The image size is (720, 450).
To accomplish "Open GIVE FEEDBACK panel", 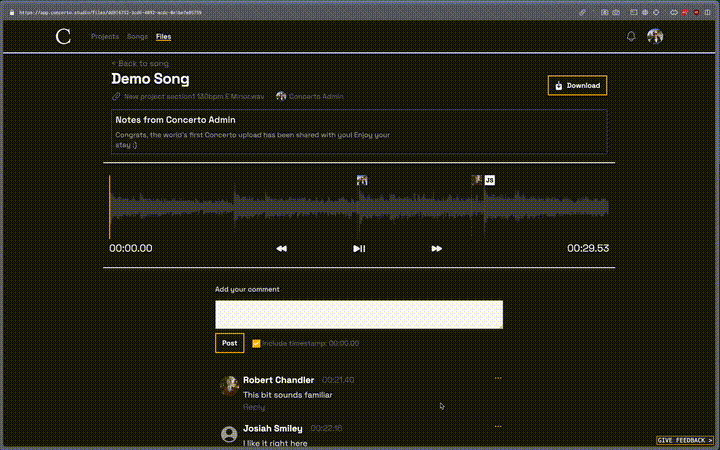I will click(685, 440).
